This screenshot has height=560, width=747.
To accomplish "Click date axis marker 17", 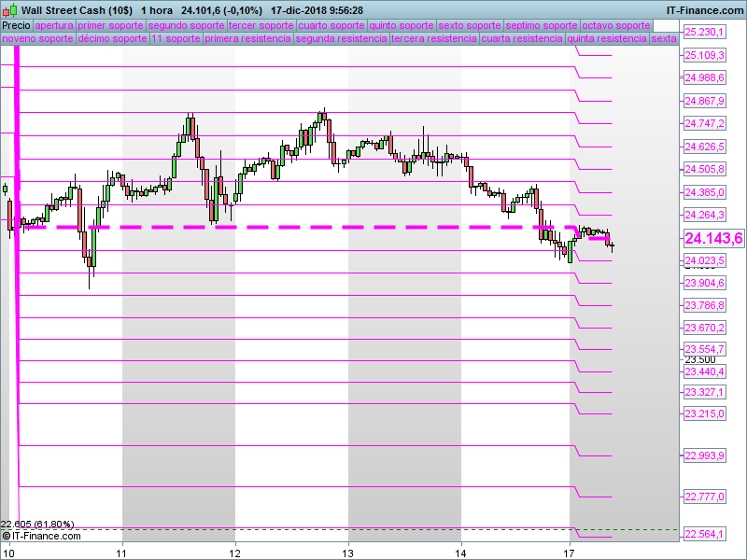I will (x=570, y=553).
